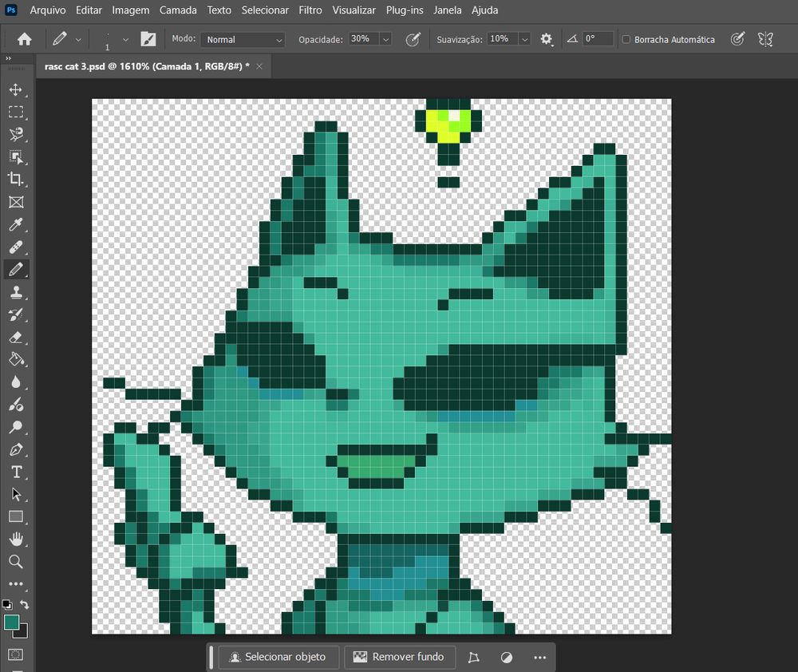This screenshot has width=798, height=672.
Task: Select the Pencil tool in toolbar
Action: pyautogui.click(x=16, y=269)
